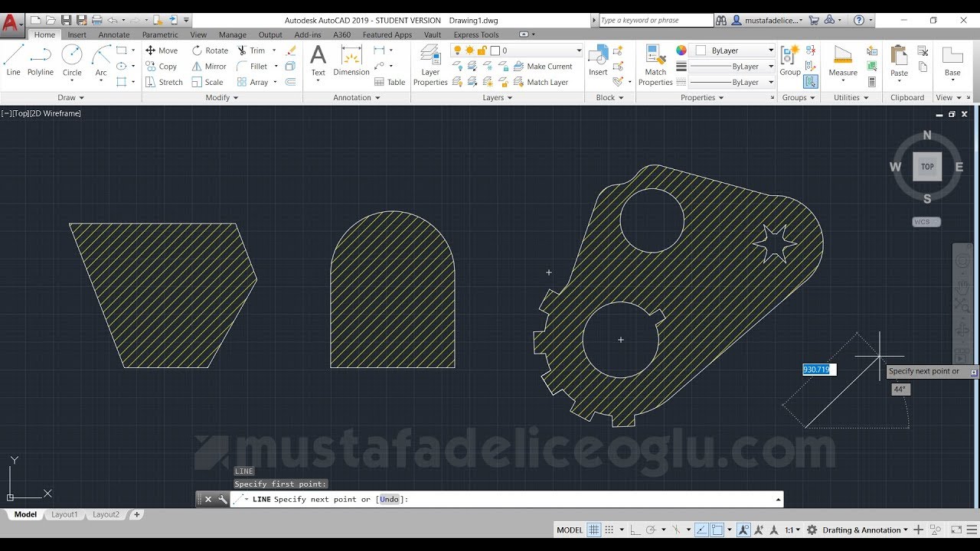
Task: Expand the Layers panel
Action: (498, 98)
